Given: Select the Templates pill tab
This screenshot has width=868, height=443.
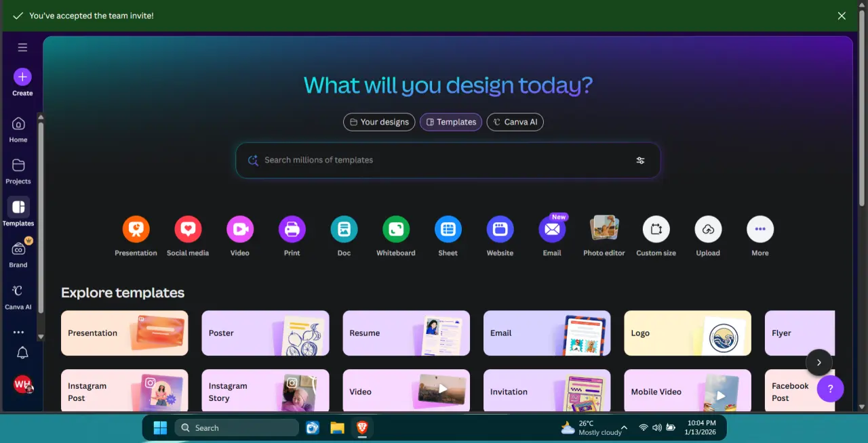Looking at the screenshot, I should click(x=451, y=122).
